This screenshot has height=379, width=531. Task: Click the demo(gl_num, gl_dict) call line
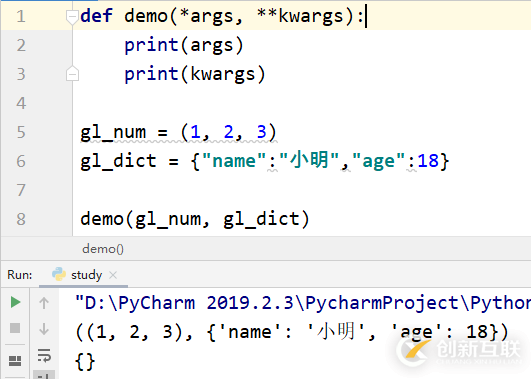tap(195, 219)
